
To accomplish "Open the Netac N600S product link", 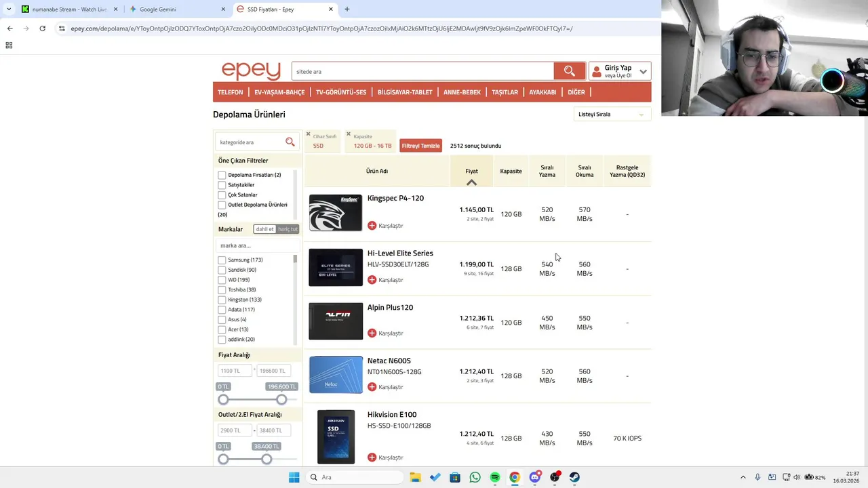I will tap(389, 361).
